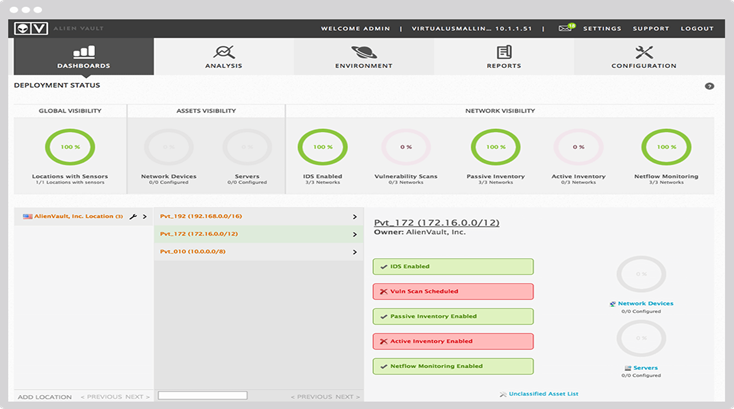
Task: Click the Netflow Monitoring 100% gauge
Action: click(666, 147)
